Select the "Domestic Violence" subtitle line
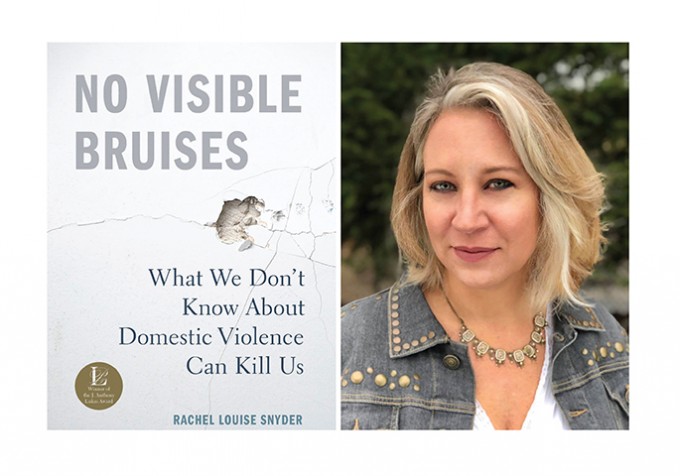 [x=212, y=337]
